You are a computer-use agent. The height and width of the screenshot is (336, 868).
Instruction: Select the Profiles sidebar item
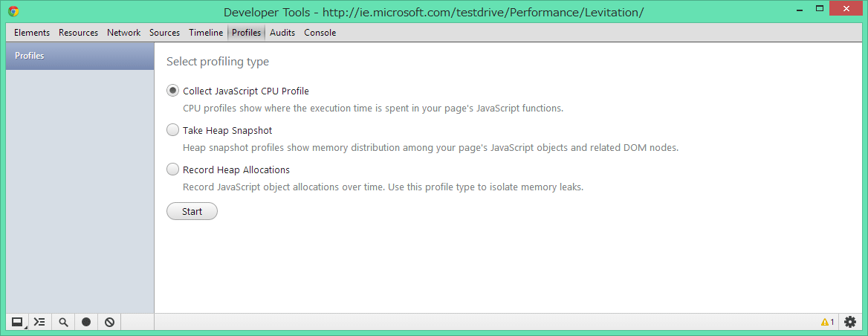coord(80,56)
